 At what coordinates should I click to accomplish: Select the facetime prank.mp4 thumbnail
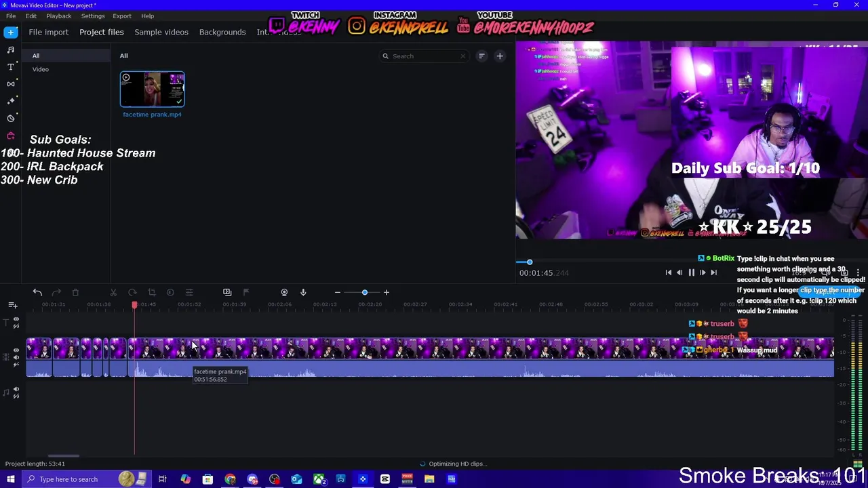pos(152,89)
